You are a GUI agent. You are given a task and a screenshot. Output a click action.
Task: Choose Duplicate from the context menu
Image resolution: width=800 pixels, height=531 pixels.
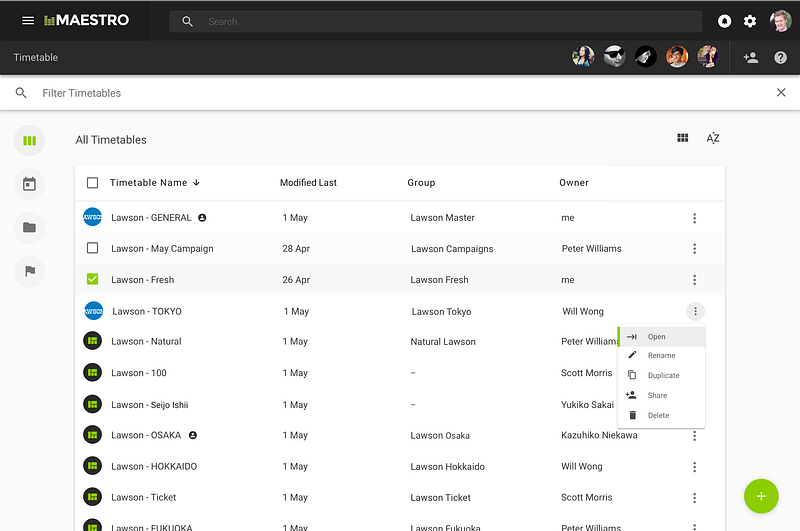(661, 375)
